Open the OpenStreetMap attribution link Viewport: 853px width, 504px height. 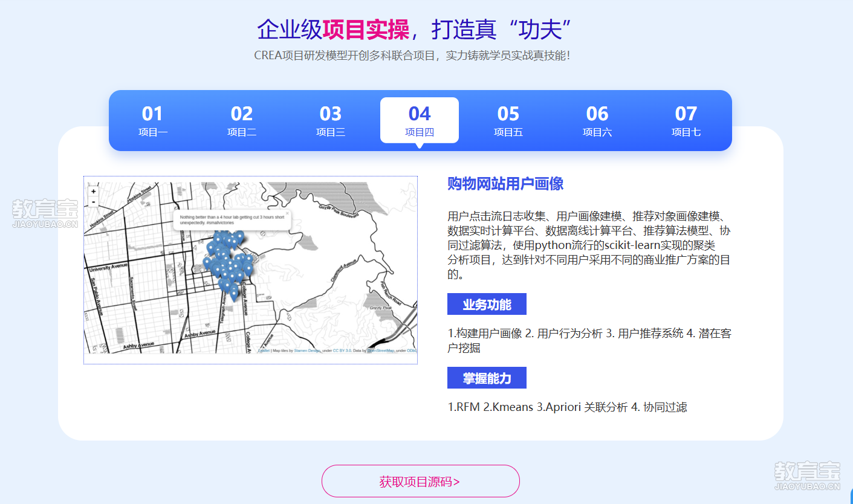(381, 351)
